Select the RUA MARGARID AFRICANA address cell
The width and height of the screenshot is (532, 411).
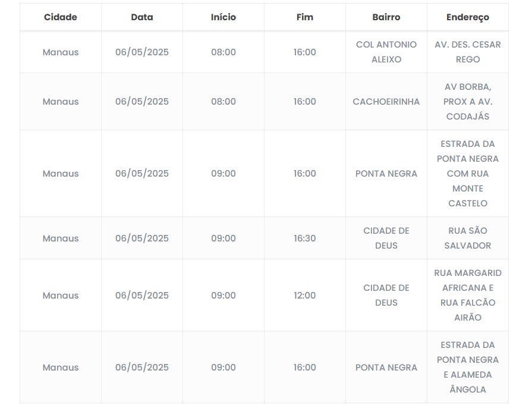468,295
